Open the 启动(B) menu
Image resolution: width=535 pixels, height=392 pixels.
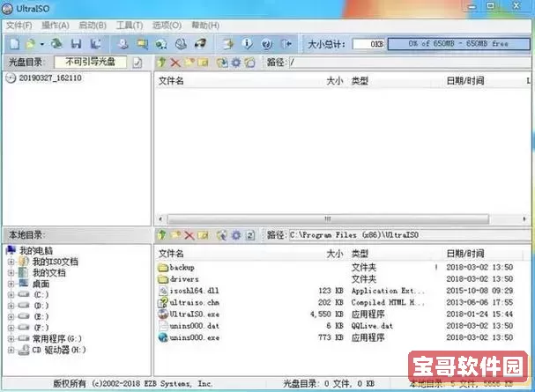[93, 26]
